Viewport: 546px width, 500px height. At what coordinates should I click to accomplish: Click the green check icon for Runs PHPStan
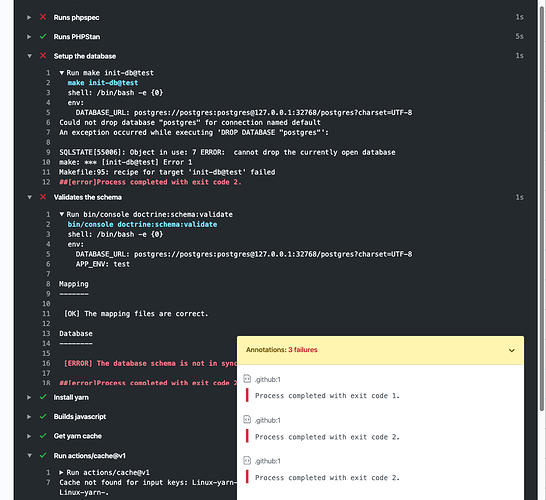pyautogui.click(x=43, y=36)
